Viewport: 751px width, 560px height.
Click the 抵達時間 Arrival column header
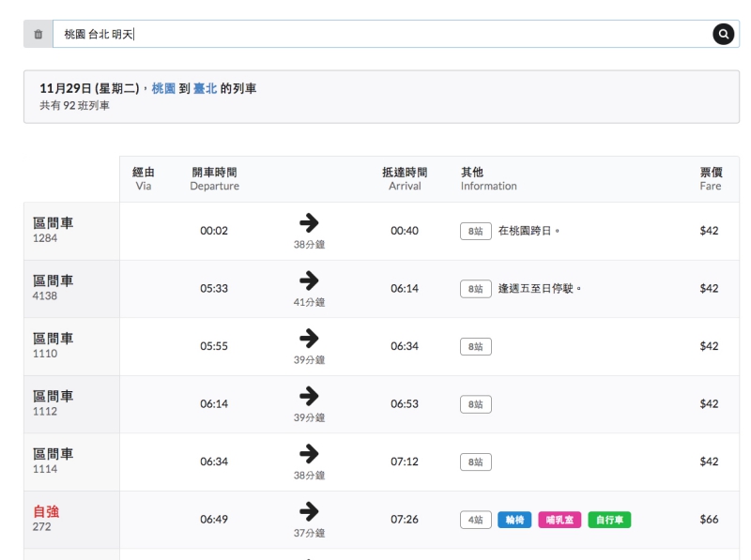click(x=405, y=178)
